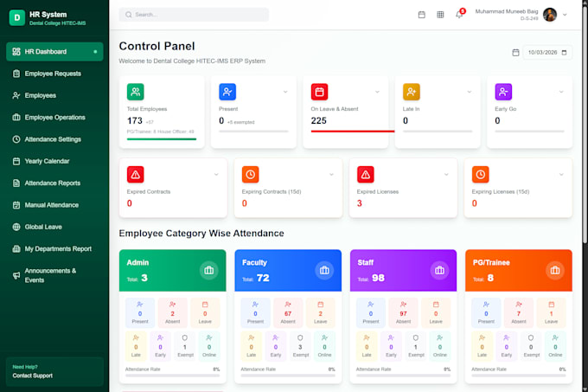Open the notifications bell
Screen dimensions: 588x392
point(459,14)
